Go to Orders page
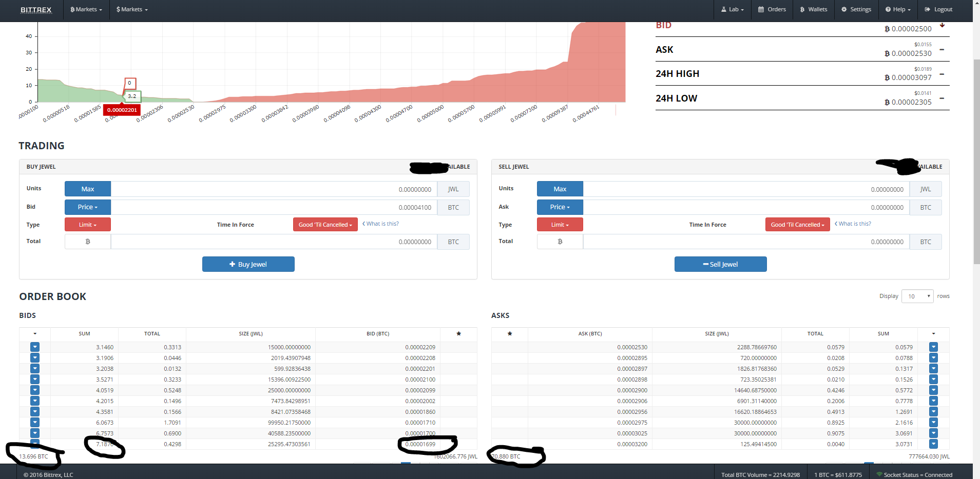 point(772,10)
